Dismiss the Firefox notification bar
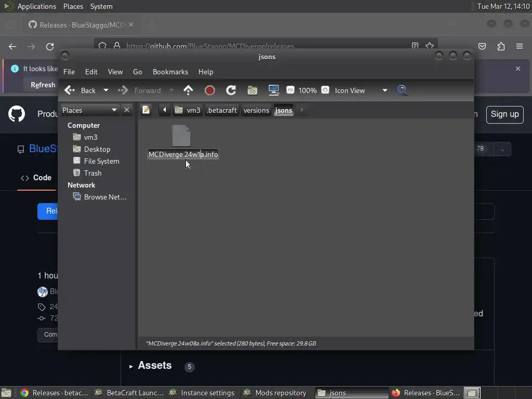Screen dimensions: 532x399 (x=518, y=69)
